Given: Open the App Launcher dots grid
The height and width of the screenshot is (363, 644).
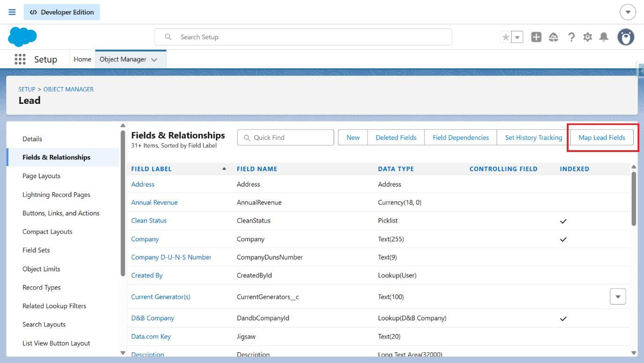Looking at the screenshot, I should (x=20, y=59).
